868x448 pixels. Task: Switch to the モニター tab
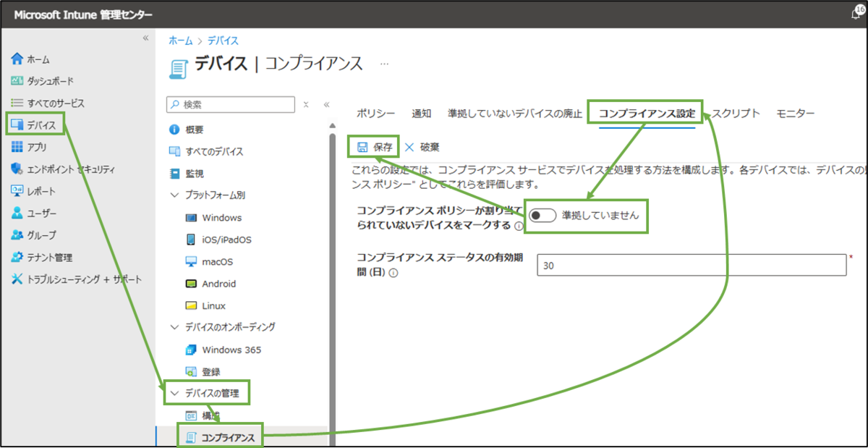pyautogui.click(x=796, y=114)
